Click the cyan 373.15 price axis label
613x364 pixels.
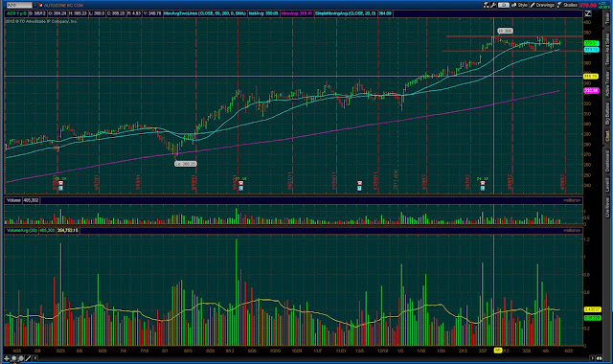tap(591, 50)
